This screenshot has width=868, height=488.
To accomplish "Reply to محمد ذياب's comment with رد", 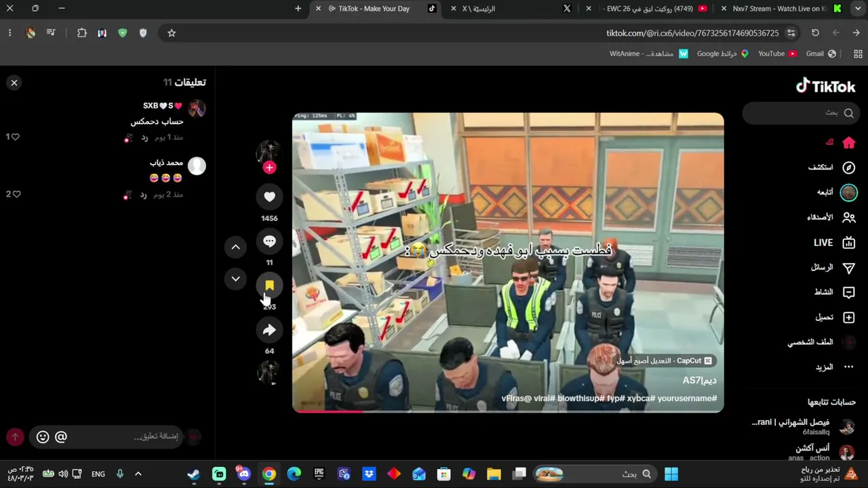I will (x=144, y=195).
